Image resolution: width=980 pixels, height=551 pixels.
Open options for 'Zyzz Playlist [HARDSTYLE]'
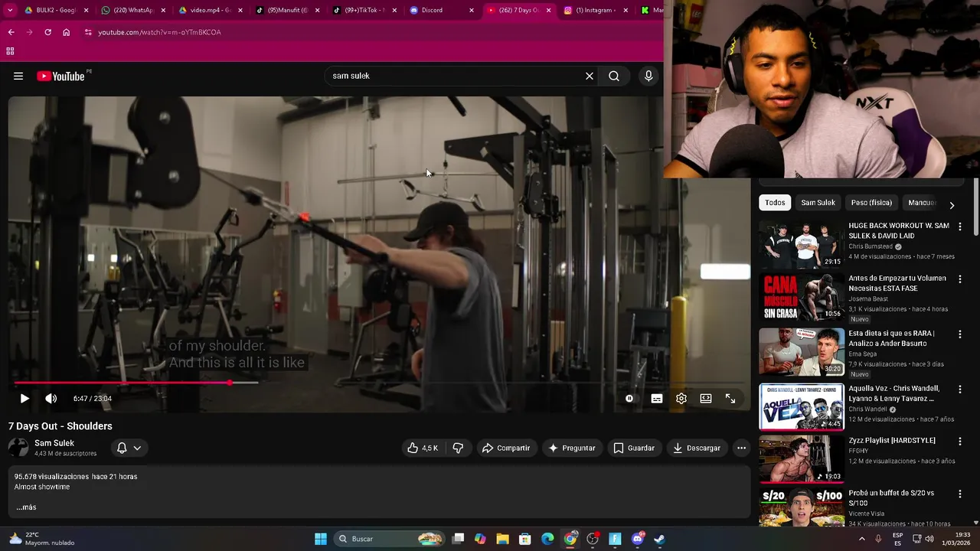point(960,442)
